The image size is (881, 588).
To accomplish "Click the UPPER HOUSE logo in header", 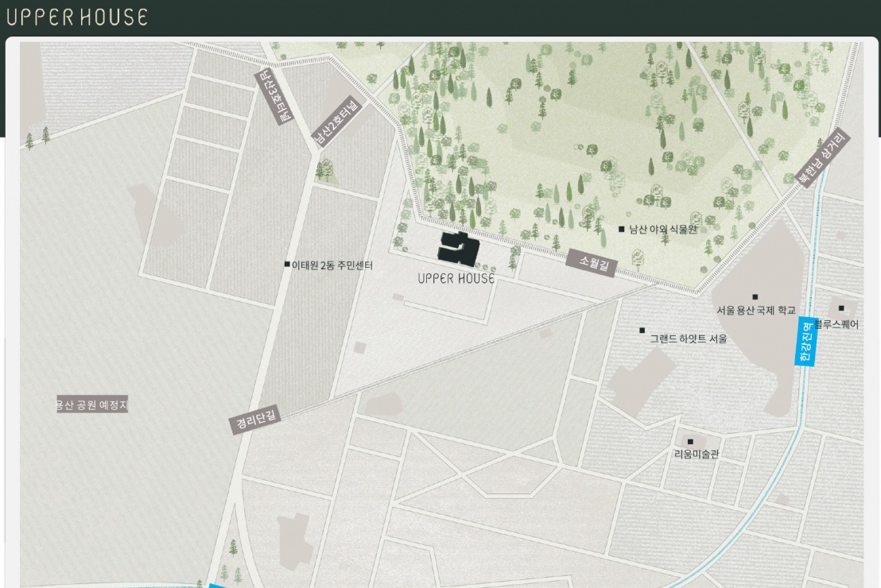I will tap(77, 17).
